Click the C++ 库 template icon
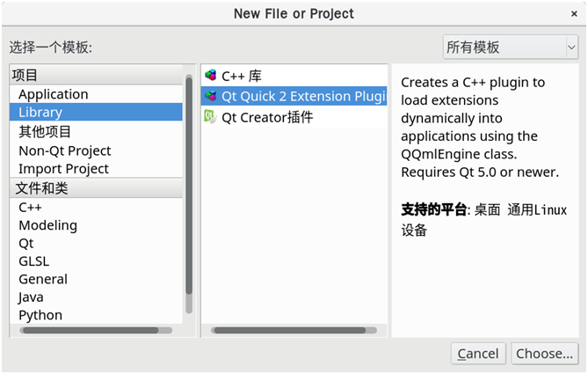 (x=210, y=77)
